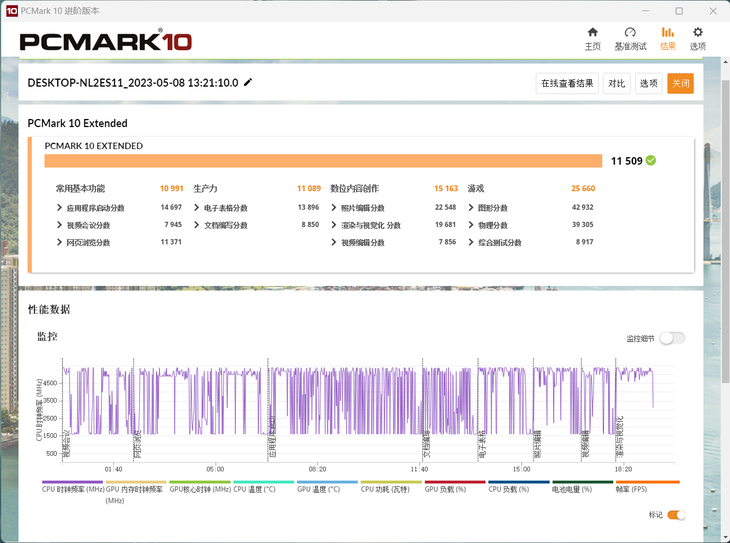Select the GPU 温度 (°C) legend swatch
The height and width of the screenshot is (543, 730).
tap(327, 482)
